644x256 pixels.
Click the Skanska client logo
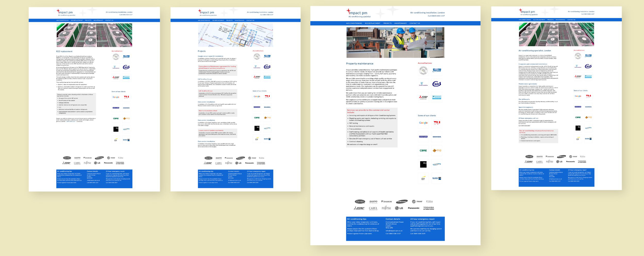[x=437, y=136]
